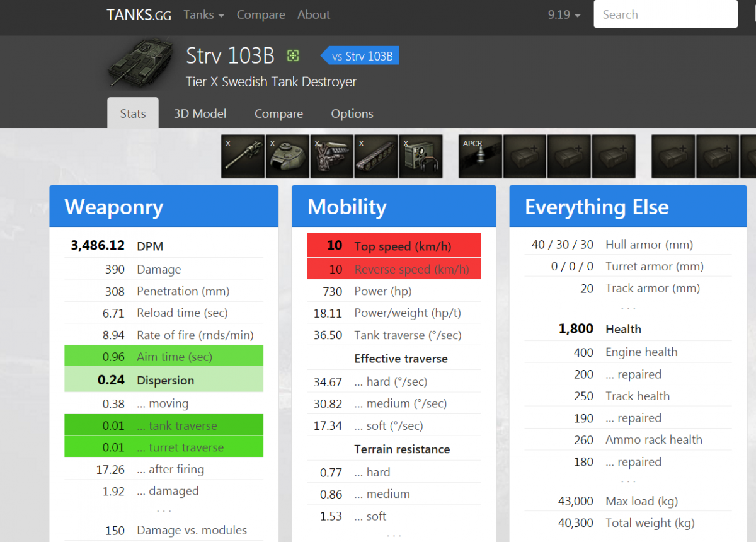
Task: Expand hidden rows below Ammo rack repaired value
Action: (x=628, y=481)
